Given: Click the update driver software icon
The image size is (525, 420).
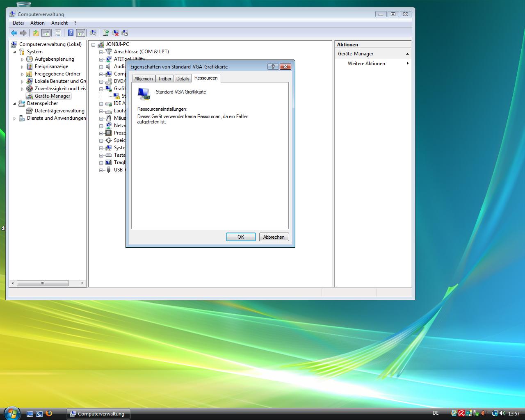Looking at the screenshot, I should [x=106, y=33].
